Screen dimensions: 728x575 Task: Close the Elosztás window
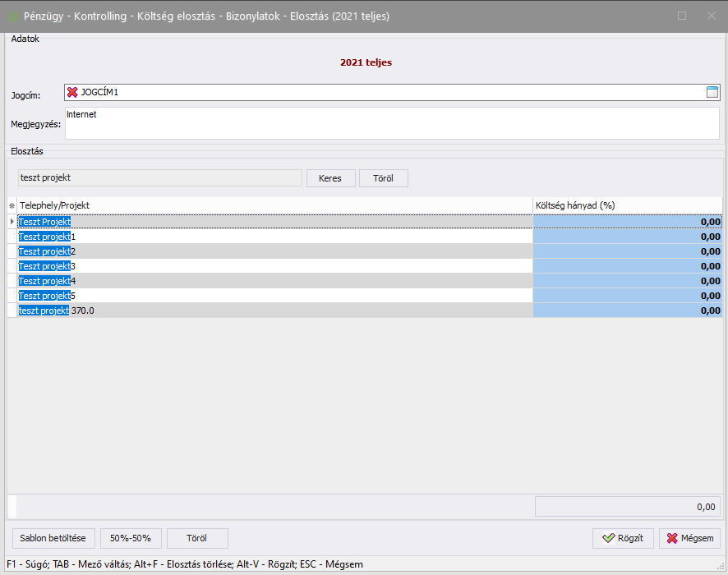pyautogui.click(x=711, y=16)
